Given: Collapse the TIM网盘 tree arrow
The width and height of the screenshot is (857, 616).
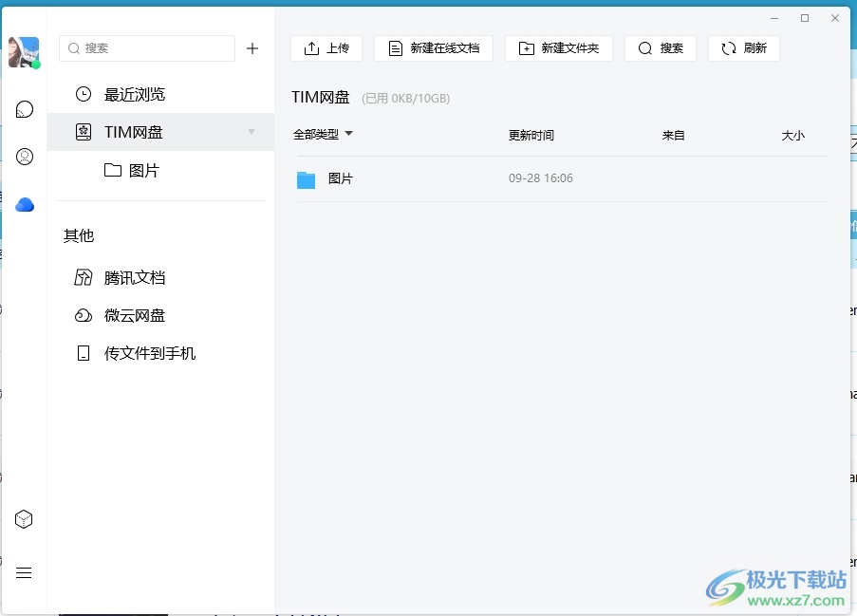Looking at the screenshot, I should [x=252, y=132].
